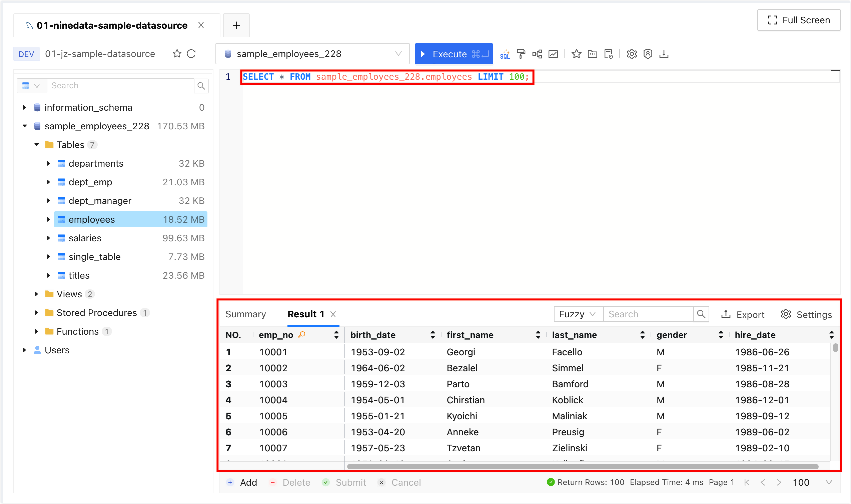The image size is (851, 504).
Task: Click the result search magnifier icon
Action: [x=701, y=314]
